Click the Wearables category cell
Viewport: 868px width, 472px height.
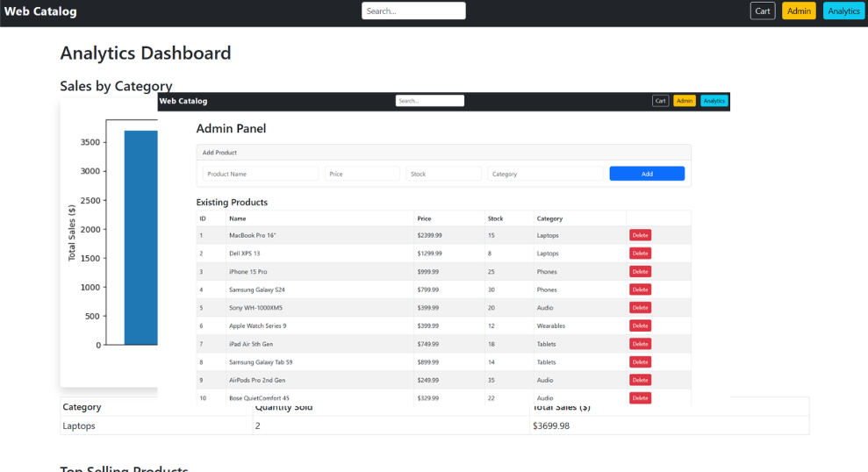coord(579,325)
